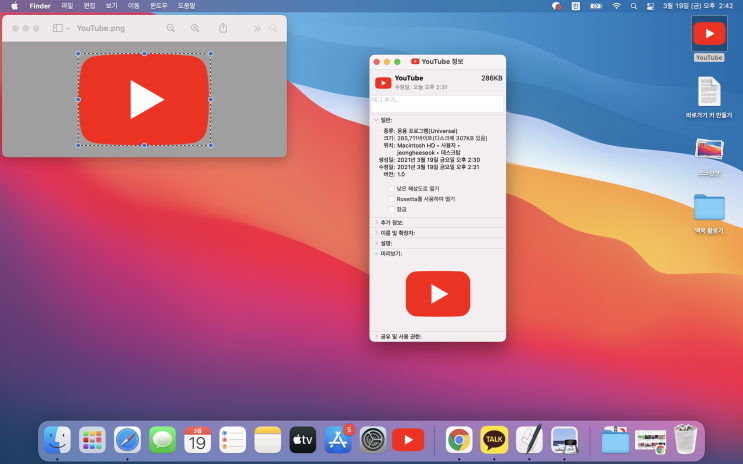Toggle Rosetta를 사용하여 열기 checkbox
The image size is (743, 464).
coord(391,199)
